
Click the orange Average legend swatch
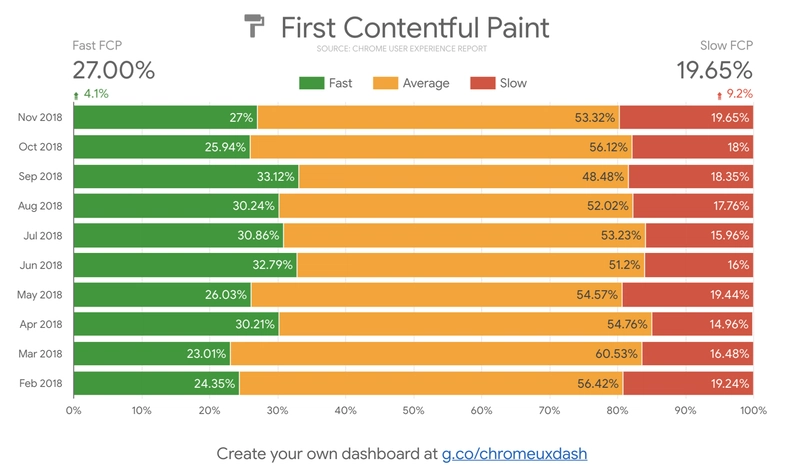tap(385, 83)
